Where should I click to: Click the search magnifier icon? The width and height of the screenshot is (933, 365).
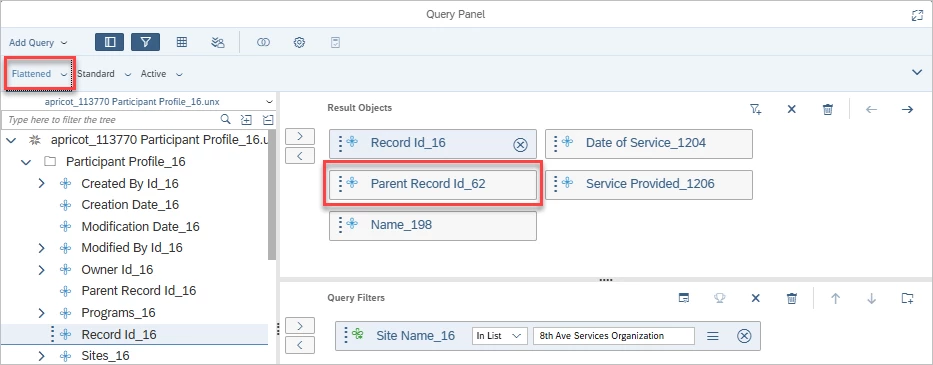226,119
